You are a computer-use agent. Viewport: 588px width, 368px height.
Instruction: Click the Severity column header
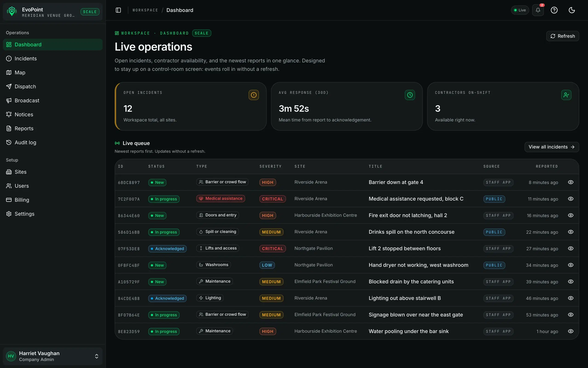point(270,167)
